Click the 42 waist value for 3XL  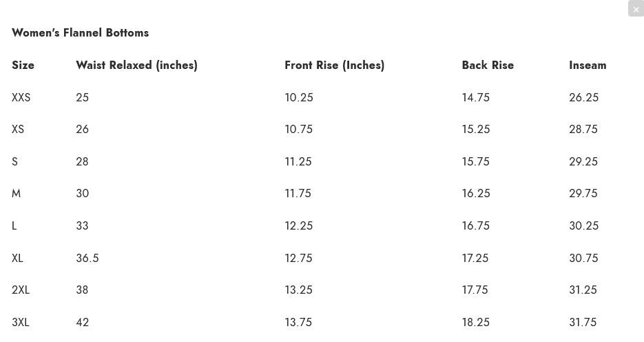(82, 322)
